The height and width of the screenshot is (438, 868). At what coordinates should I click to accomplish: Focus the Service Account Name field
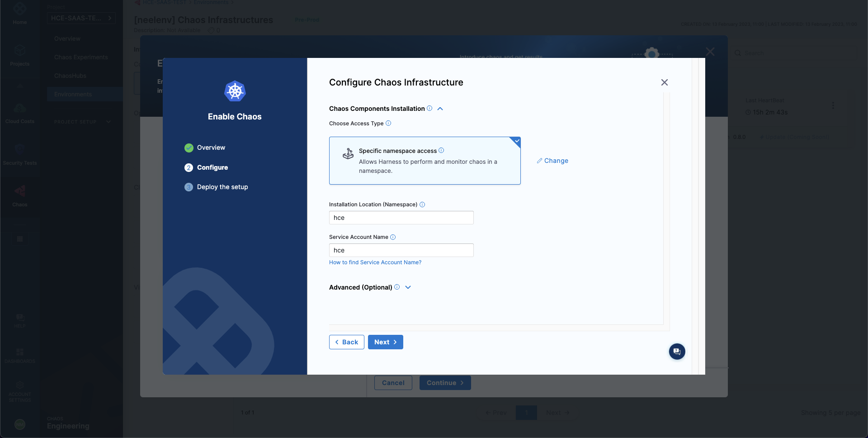[x=401, y=250]
